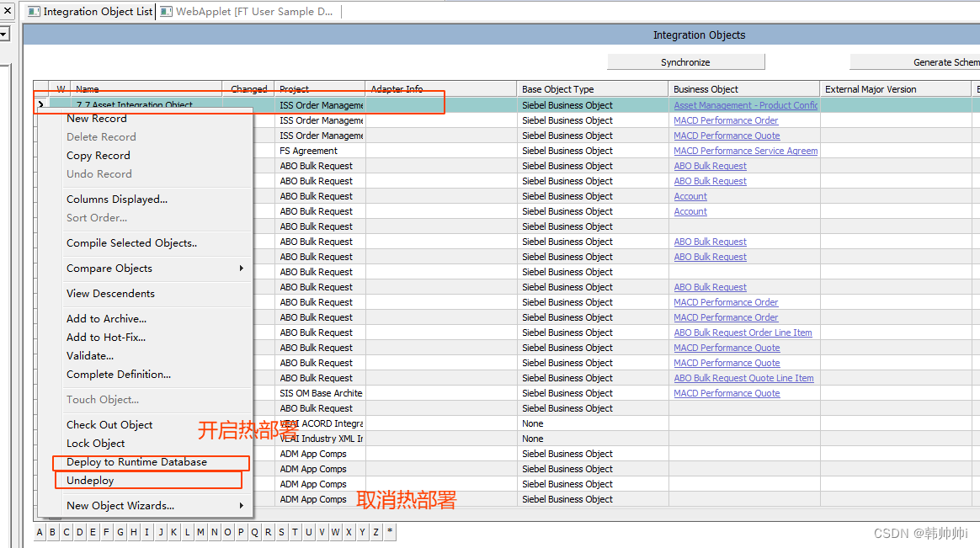
Task: Filter names by letter B
Action: click(x=52, y=532)
